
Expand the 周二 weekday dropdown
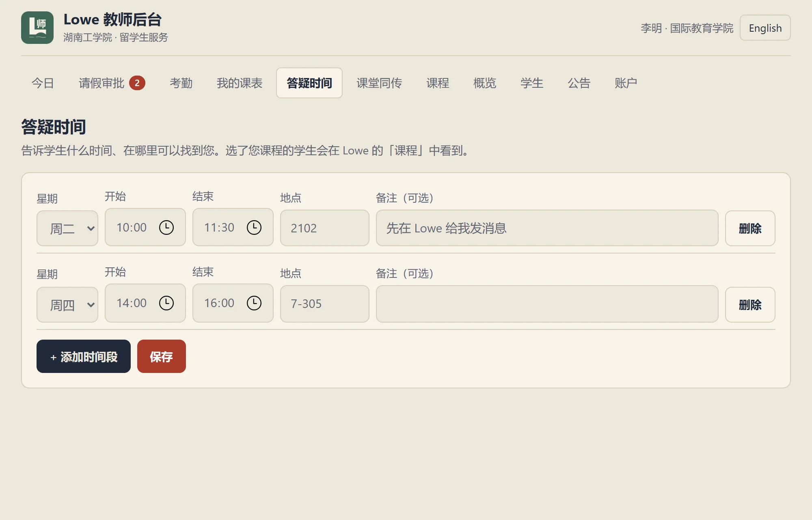pos(67,228)
